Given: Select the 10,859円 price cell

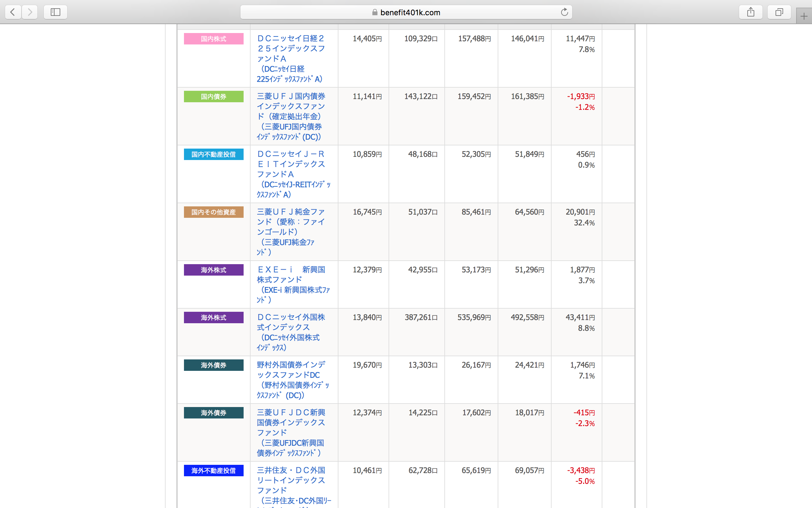Looking at the screenshot, I should coord(367,154).
